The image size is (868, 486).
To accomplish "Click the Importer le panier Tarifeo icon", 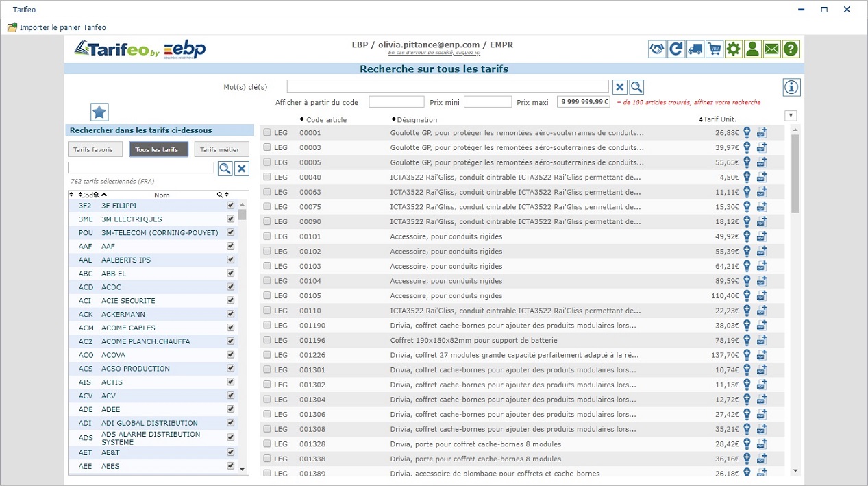I will click(12, 27).
